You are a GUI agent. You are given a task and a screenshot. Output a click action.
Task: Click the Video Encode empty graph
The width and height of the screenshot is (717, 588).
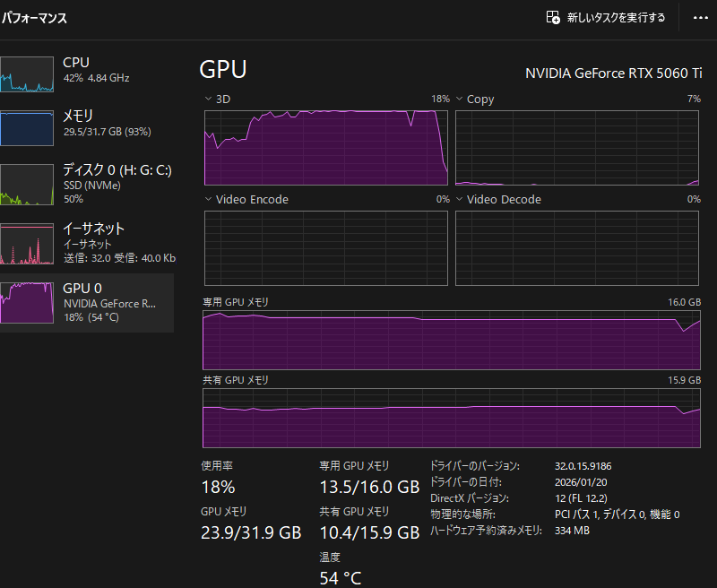(326, 248)
